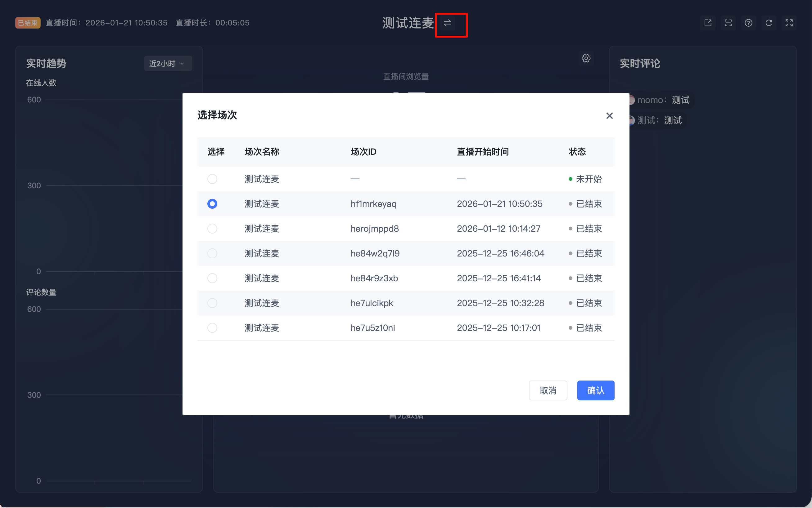This screenshot has width=812, height=508.
Task: Pick session he84w2q7l9 radio button
Action: (x=212, y=253)
